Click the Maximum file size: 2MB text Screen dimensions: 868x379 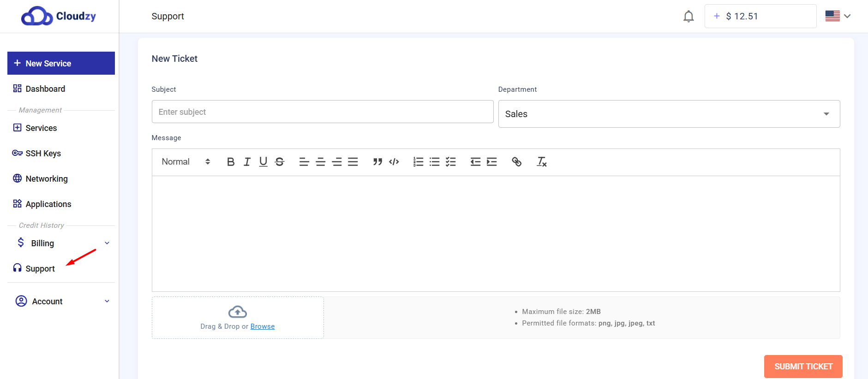tap(561, 312)
